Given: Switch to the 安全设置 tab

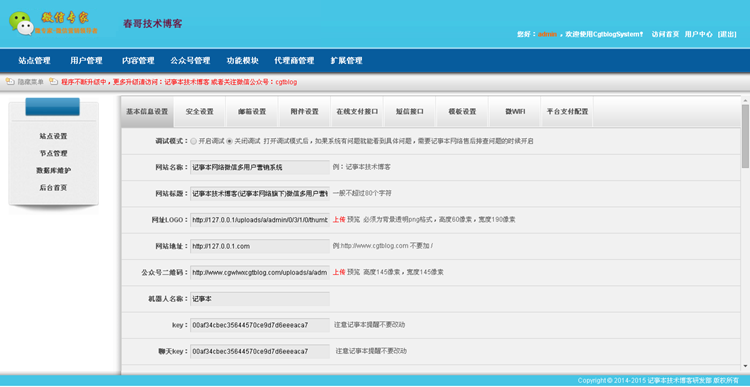Looking at the screenshot, I should (199, 111).
